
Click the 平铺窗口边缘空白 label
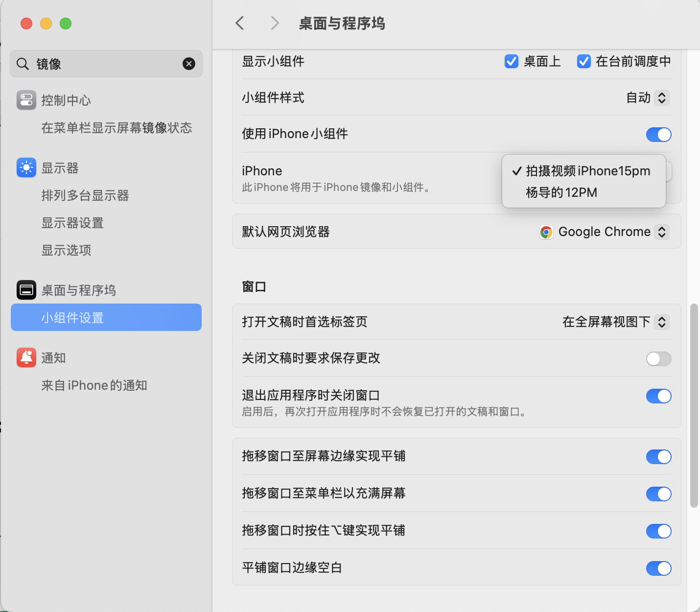point(292,567)
